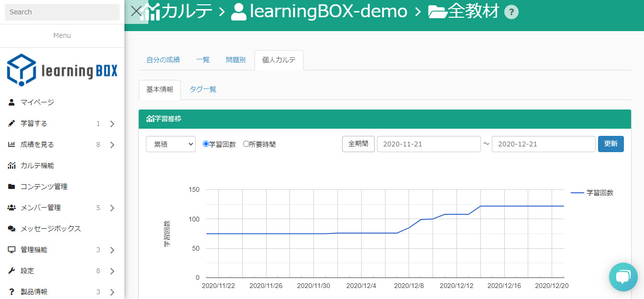Click the 更新 button
644x299 pixels.
(x=611, y=144)
